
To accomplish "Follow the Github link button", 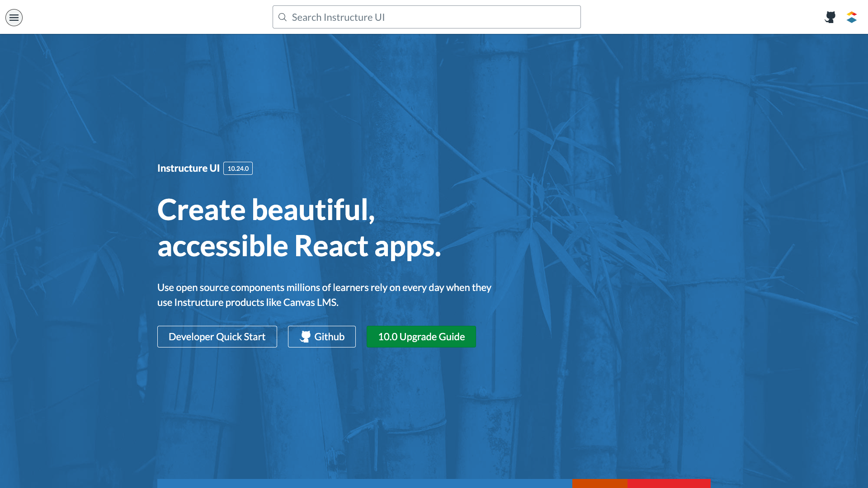I will [x=322, y=336].
